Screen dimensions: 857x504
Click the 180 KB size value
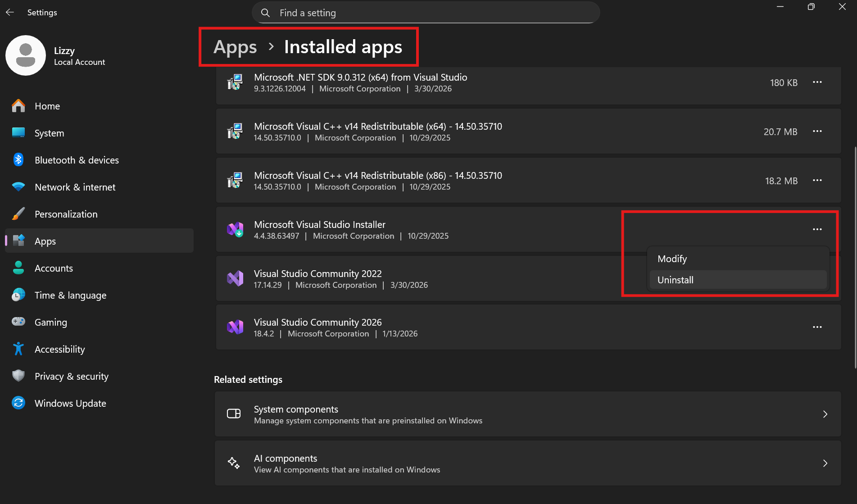[784, 83]
